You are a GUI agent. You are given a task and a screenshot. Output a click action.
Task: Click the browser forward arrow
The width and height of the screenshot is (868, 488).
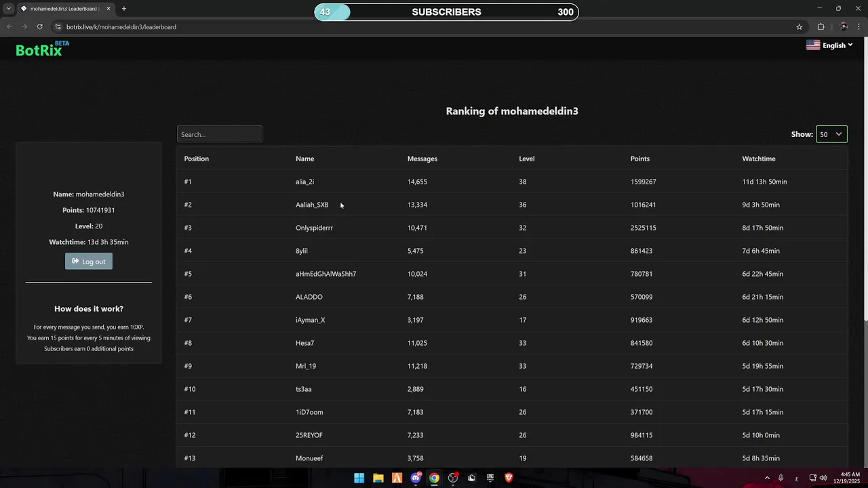pos(24,26)
